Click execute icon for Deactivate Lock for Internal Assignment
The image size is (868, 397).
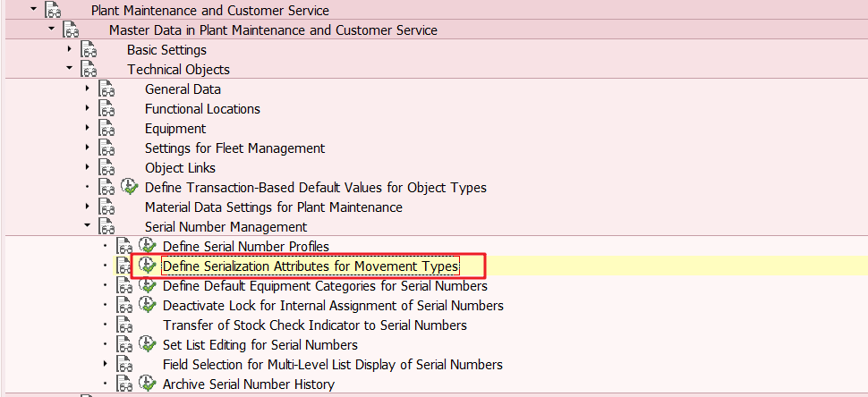[x=147, y=305]
